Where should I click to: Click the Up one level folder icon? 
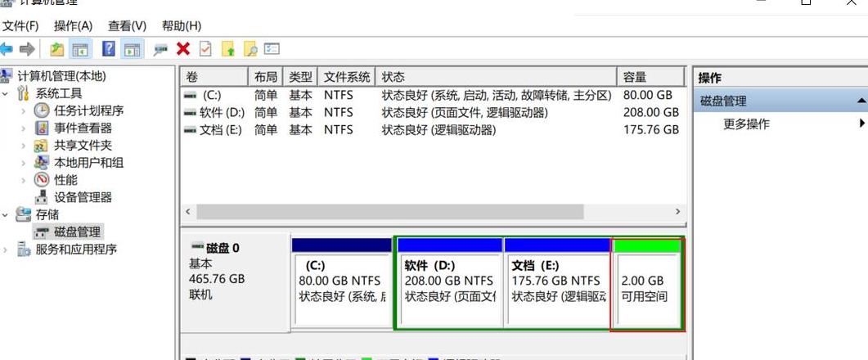coord(57,49)
